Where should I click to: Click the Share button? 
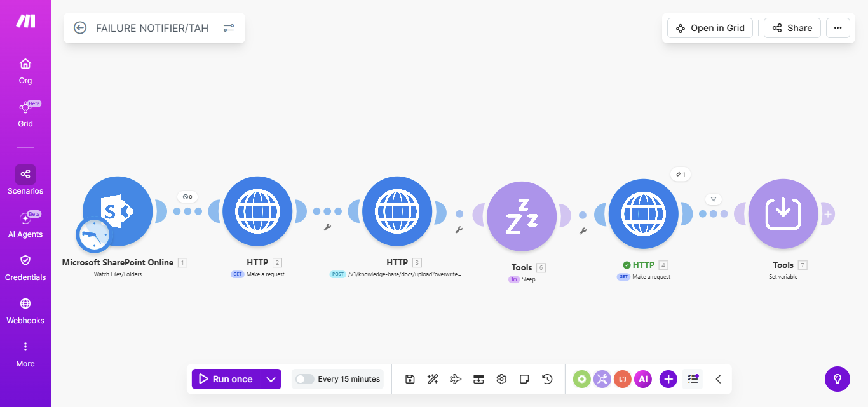click(x=792, y=28)
